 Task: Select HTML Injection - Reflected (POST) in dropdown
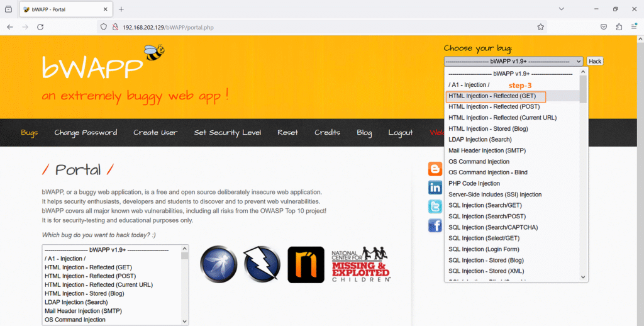(x=512, y=106)
